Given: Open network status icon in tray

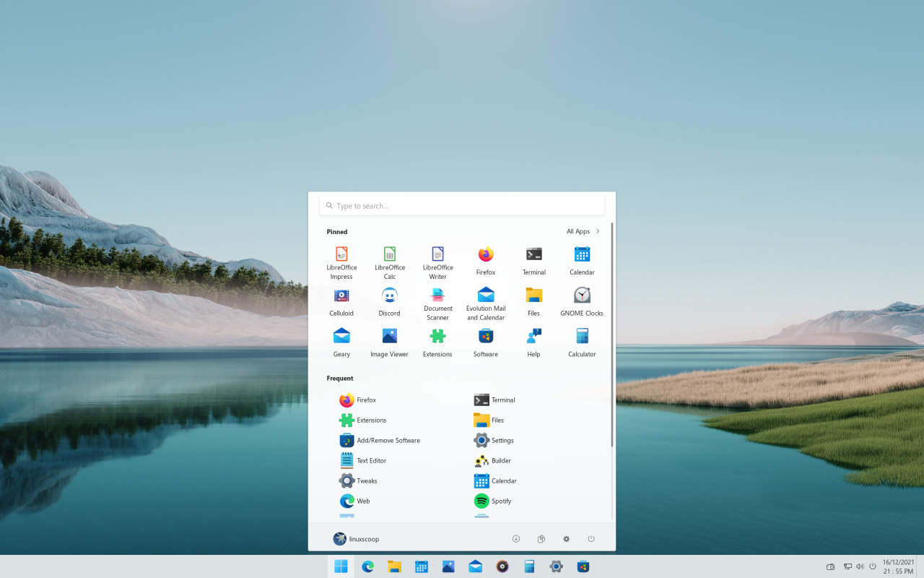Looking at the screenshot, I should pyautogui.click(x=847, y=566).
